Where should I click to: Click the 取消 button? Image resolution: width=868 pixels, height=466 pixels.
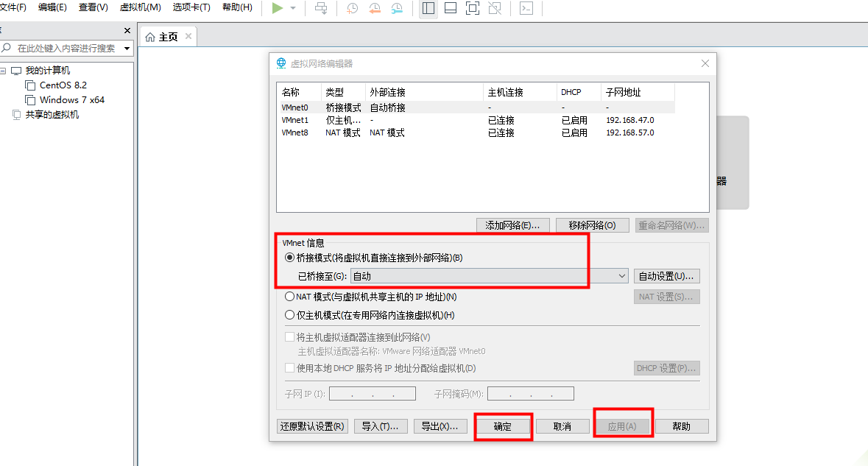562,426
